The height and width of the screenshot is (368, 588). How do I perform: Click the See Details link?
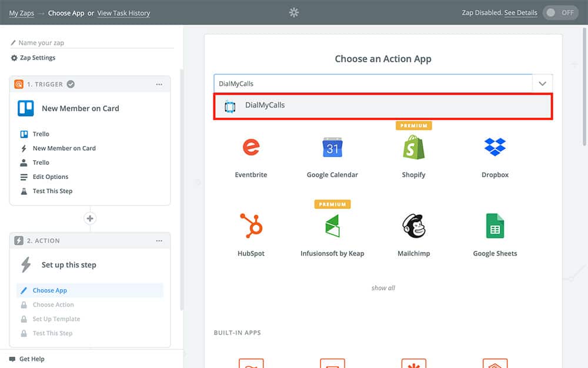click(520, 13)
